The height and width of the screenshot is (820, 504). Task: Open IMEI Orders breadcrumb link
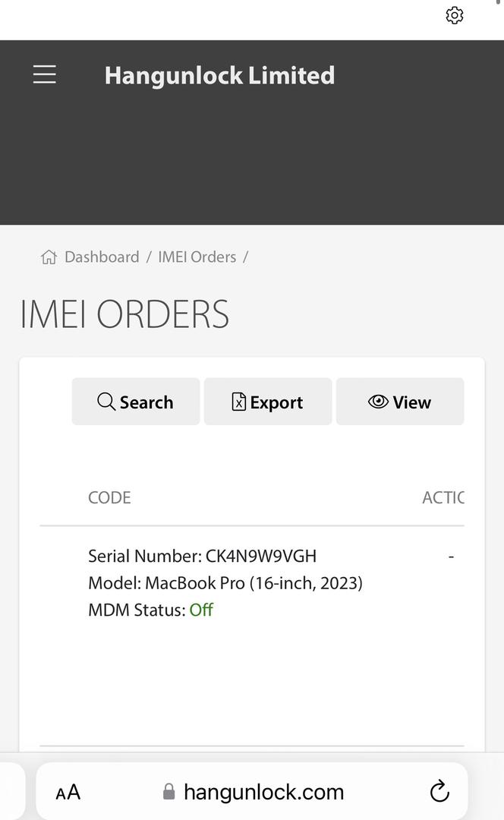[197, 257]
